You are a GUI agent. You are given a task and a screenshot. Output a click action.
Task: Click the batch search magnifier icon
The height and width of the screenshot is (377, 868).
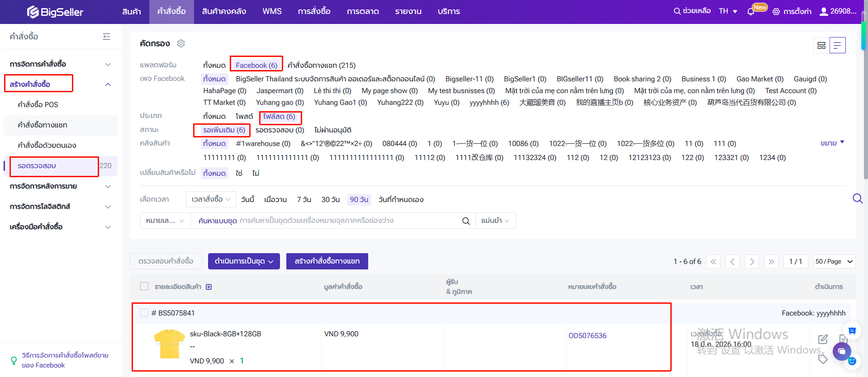coord(465,221)
